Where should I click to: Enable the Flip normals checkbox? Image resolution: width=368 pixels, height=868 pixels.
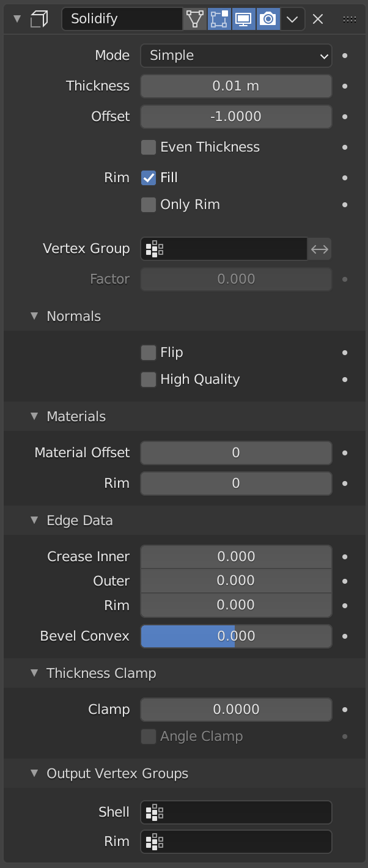(x=149, y=352)
